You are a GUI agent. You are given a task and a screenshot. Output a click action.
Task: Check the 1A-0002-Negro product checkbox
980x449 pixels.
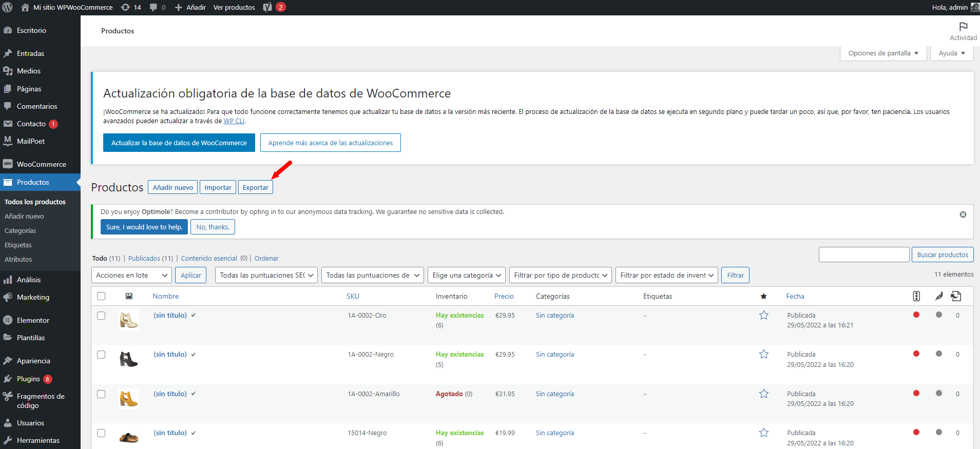tap(101, 355)
